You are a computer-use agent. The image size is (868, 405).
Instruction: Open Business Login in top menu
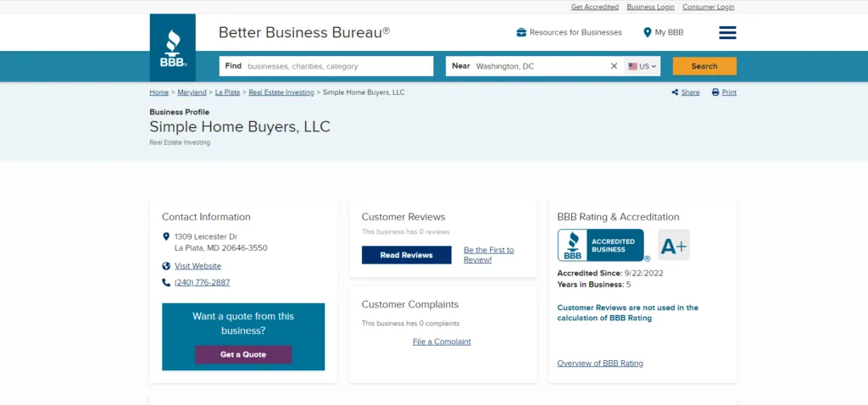[650, 7]
